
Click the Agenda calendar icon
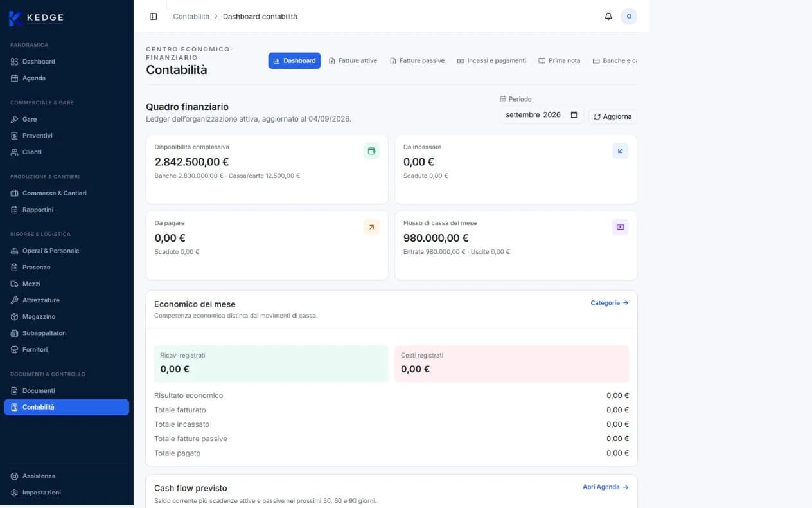pyautogui.click(x=15, y=78)
